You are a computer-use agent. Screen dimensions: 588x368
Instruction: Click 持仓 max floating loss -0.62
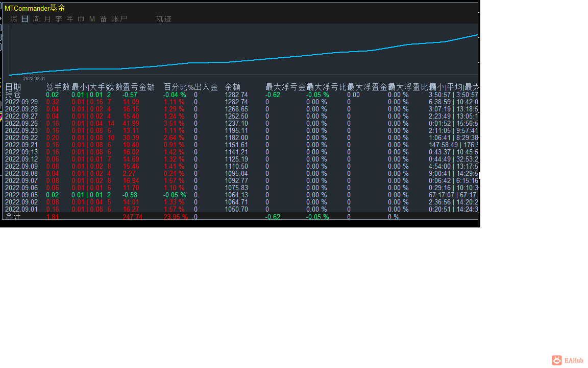273,95
